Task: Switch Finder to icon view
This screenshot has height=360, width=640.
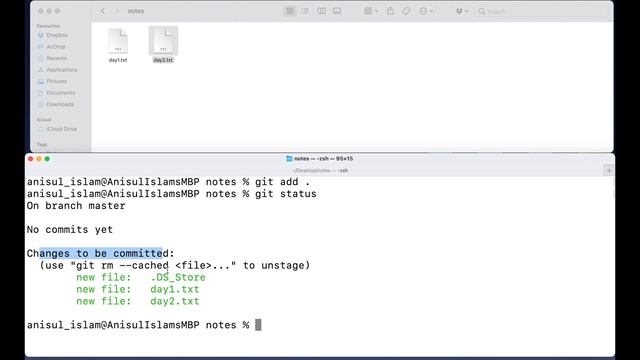Action: [290, 11]
